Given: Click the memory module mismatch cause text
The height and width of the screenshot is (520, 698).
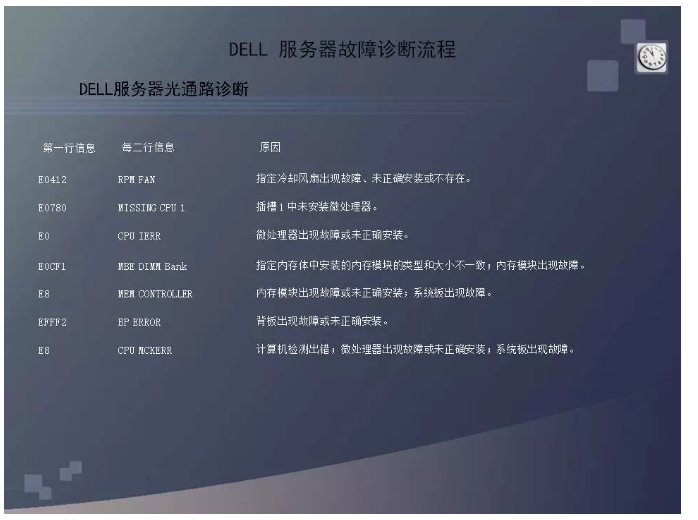Looking at the screenshot, I should [420, 265].
